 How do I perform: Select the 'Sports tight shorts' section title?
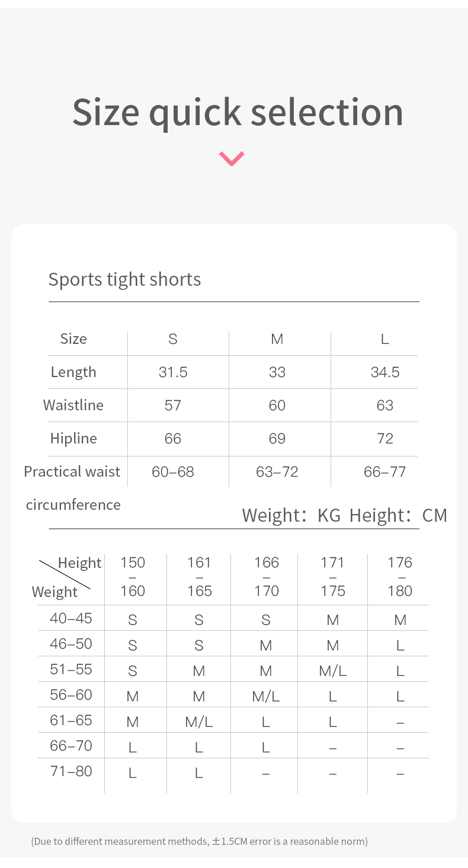pyautogui.click(x=124, y=279)
